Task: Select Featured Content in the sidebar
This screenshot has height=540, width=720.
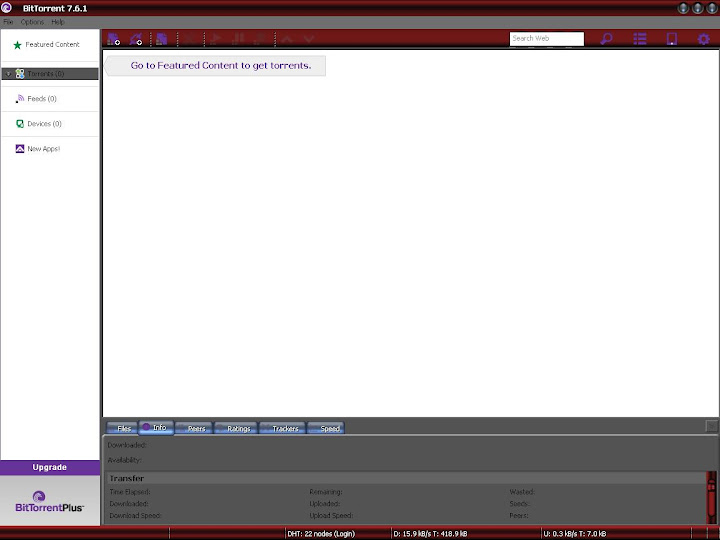Action: (x=52, y=45)
